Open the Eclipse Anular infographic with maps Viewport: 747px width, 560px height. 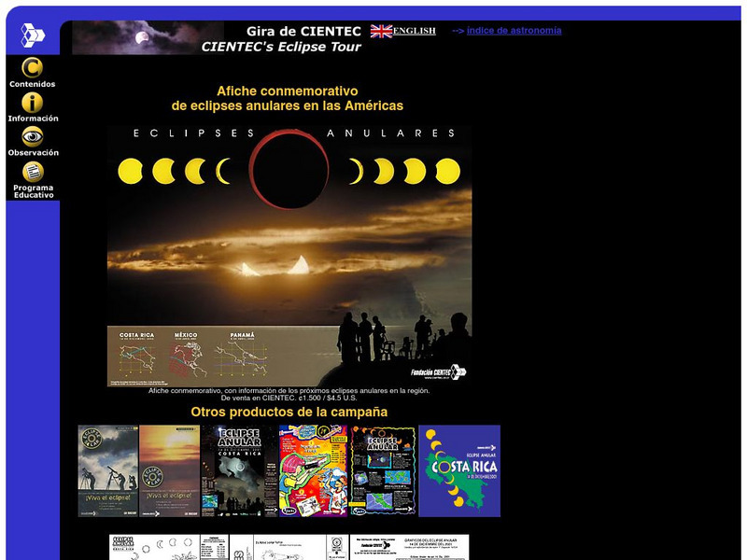coord(383,471)
